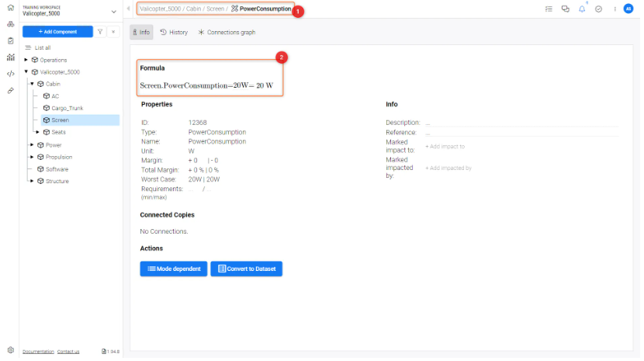Open the modules cubes icon in sidebar
644x361 pixels.
tap(11, 25)
